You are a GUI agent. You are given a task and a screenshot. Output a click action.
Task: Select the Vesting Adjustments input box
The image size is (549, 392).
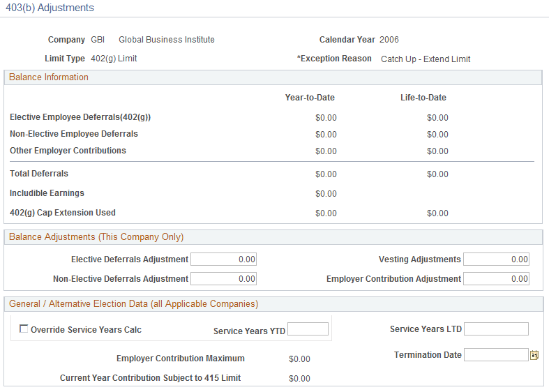[x=496, y=259]
